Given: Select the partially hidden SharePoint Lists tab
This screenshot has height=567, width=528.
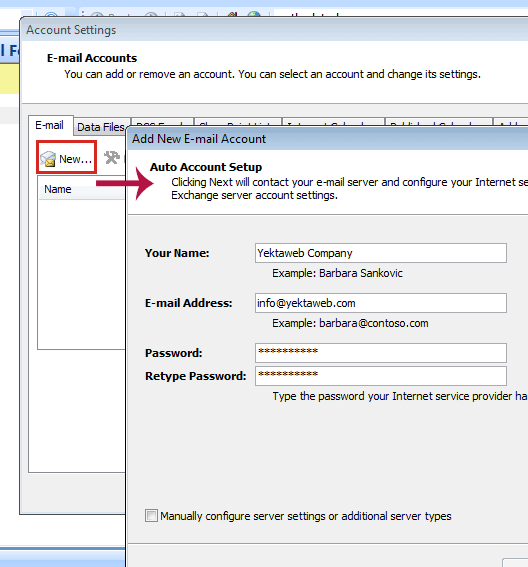Looking at the screenshot, I should point(238,122).
